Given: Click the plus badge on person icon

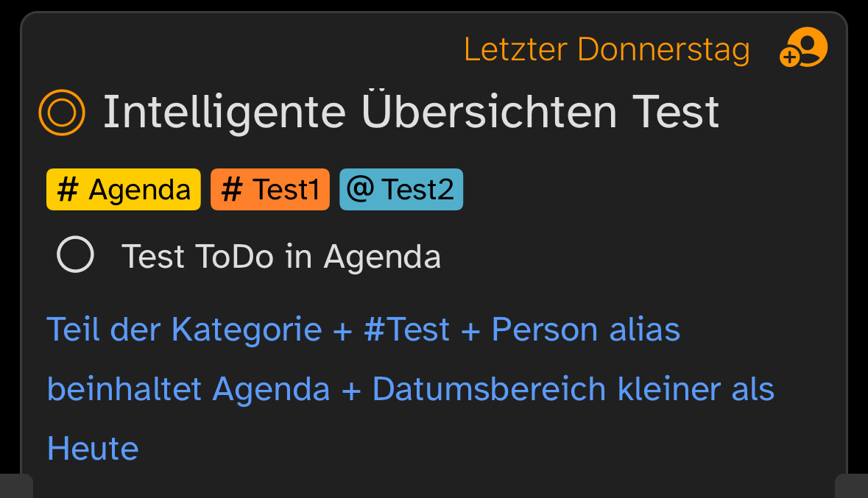Looking at the screenshot, I should tap(790, 57).
